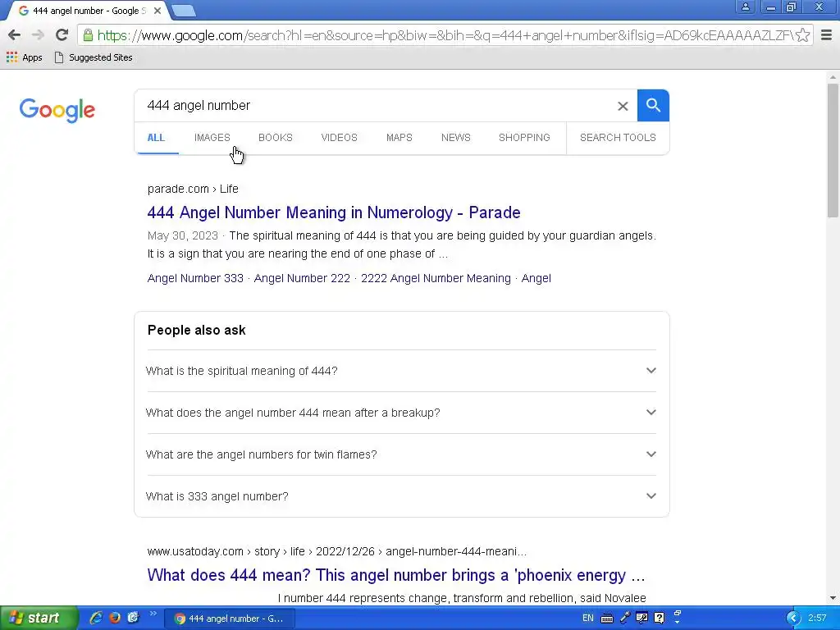Image resolution: width=840 pixels, height=630 pixels.
Task: Click the blue magnifier search button
Action: tap(653, 106)
